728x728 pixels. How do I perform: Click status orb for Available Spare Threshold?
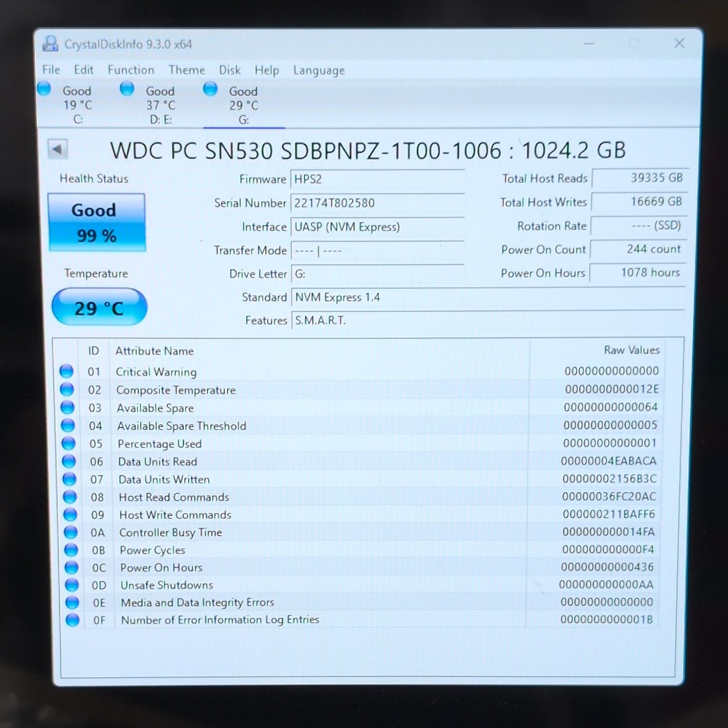(x=68, y=426)
